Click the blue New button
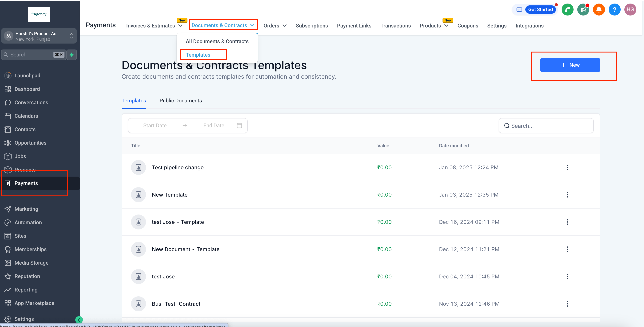Image resolution: width=644 pixels, height=327 pixels. tap(570, 65)
